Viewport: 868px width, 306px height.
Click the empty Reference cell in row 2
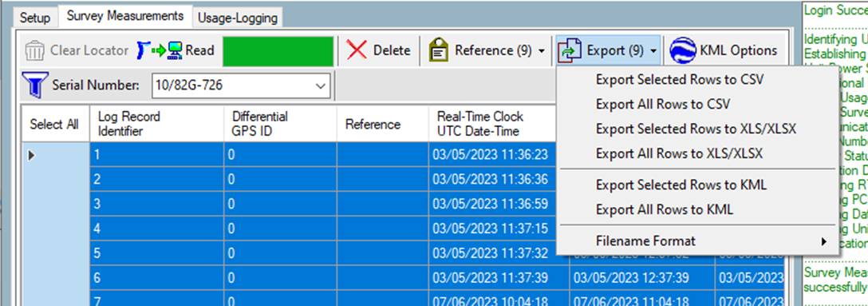pos(382,179)
